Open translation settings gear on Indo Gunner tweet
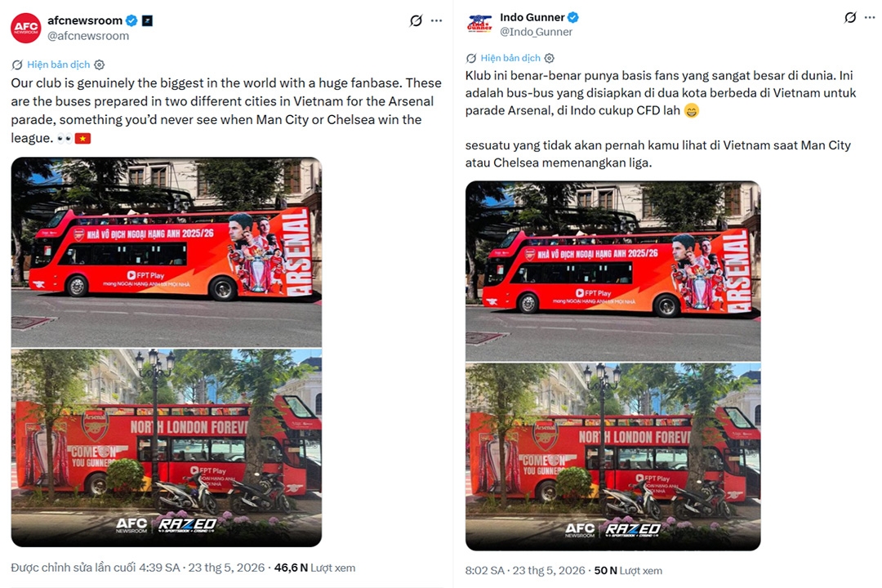The height and width of the screenshot is (588, 882). pos(550,58)
